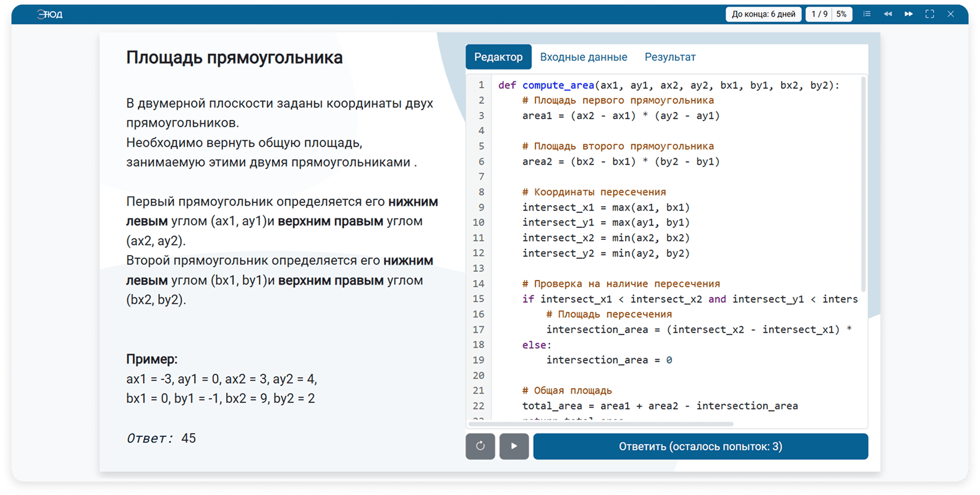Image resolution: width=980 pixels, height=495 pixels.
Task: Submit answer with the Ответить button
Action: (700, 446)
